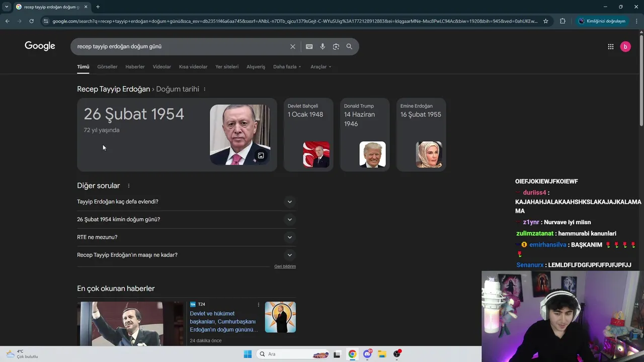Expand 'Tayyip Erdoğan kaç defa evlendi?' question
Image resolution: width=644 pixels, height=362 pixels.
(x=186, y=202)
